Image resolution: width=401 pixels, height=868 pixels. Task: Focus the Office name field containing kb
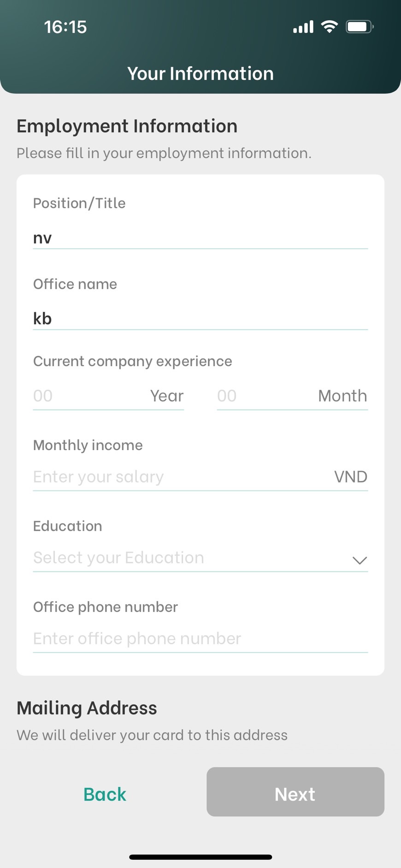pos(200,319)
